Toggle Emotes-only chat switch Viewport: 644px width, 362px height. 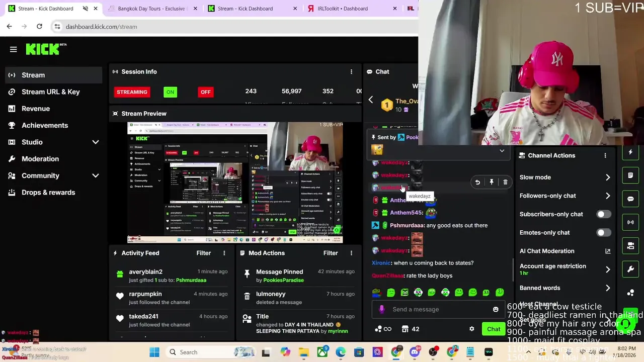tap(604, 233)
